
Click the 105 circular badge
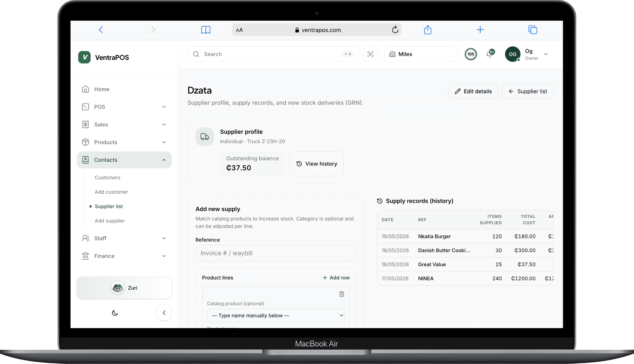coord(471,54)
